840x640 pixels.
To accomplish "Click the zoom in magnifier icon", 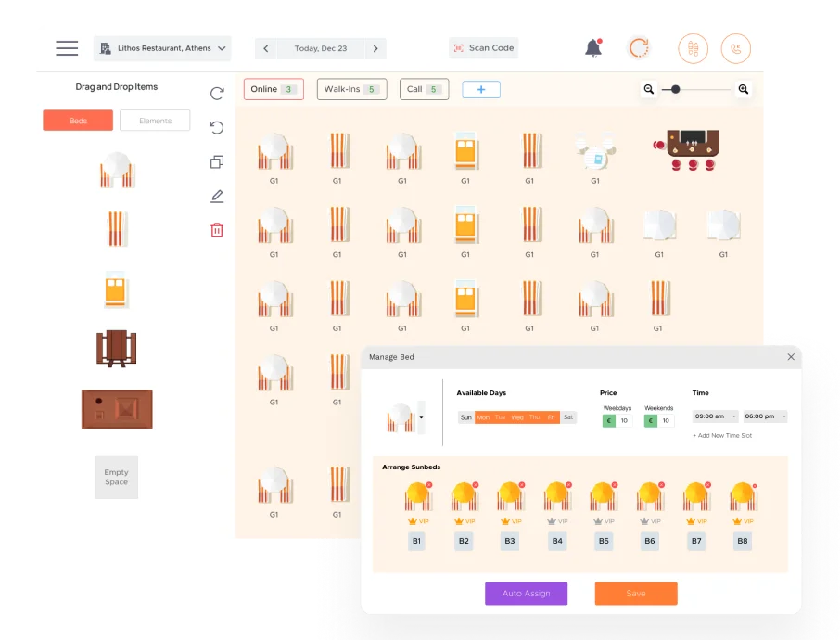I will point(743,89).
